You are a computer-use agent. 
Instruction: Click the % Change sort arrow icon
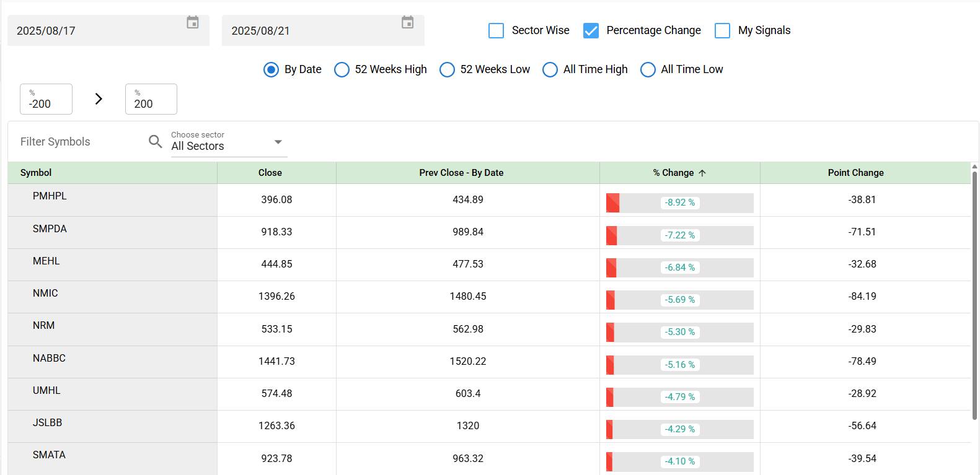[702, 173]
